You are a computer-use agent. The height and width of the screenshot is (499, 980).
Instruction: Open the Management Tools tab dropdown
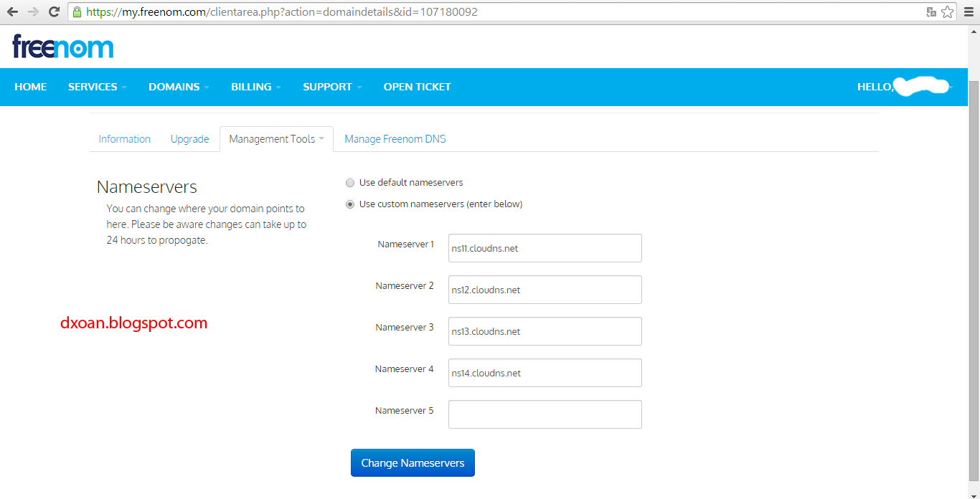coord(276,139)
